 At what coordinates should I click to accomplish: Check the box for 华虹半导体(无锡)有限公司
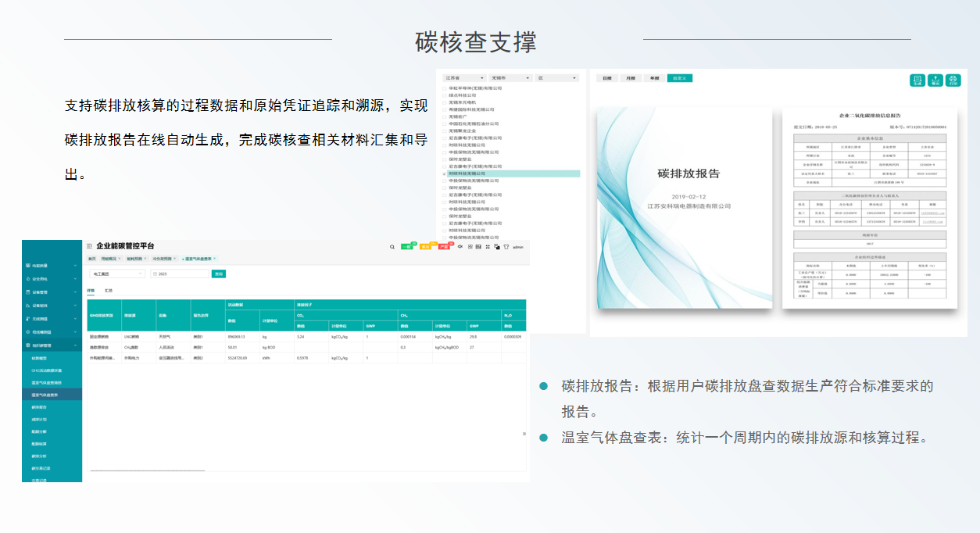tap(445, 88)
